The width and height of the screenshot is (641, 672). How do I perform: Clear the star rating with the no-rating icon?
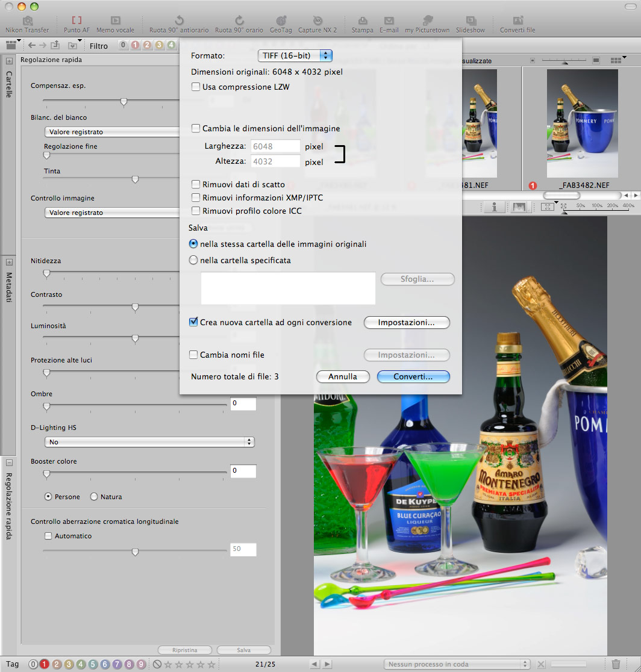(157, 664)
